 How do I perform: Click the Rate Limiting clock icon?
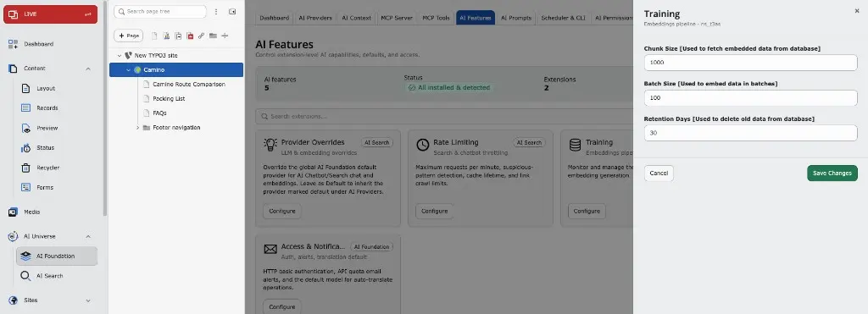tap(423, 145)
